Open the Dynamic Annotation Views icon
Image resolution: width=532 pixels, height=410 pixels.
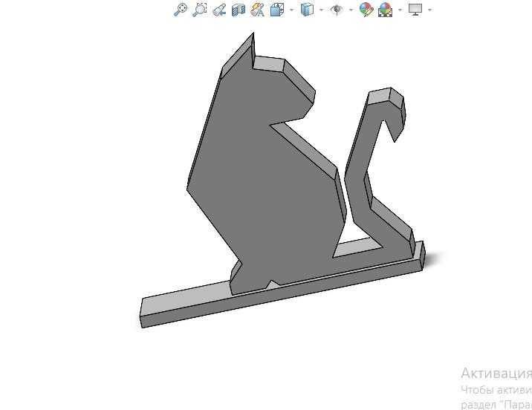coord(258,10)
